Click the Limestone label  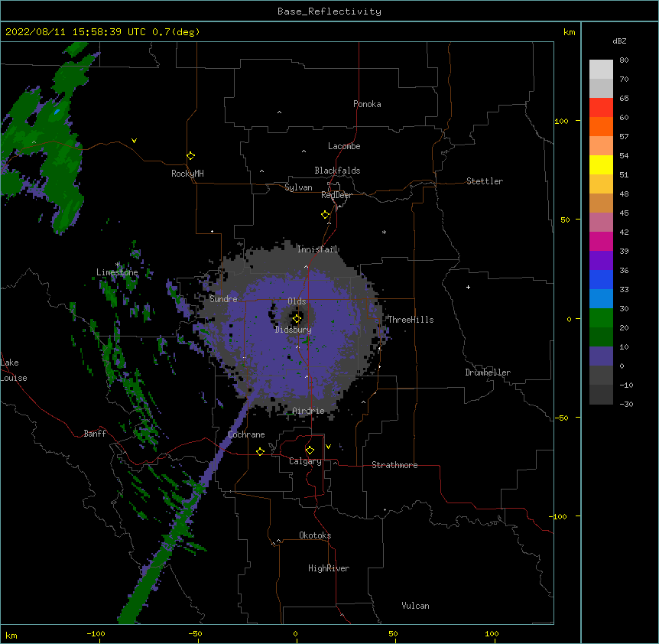pos(117,272)
